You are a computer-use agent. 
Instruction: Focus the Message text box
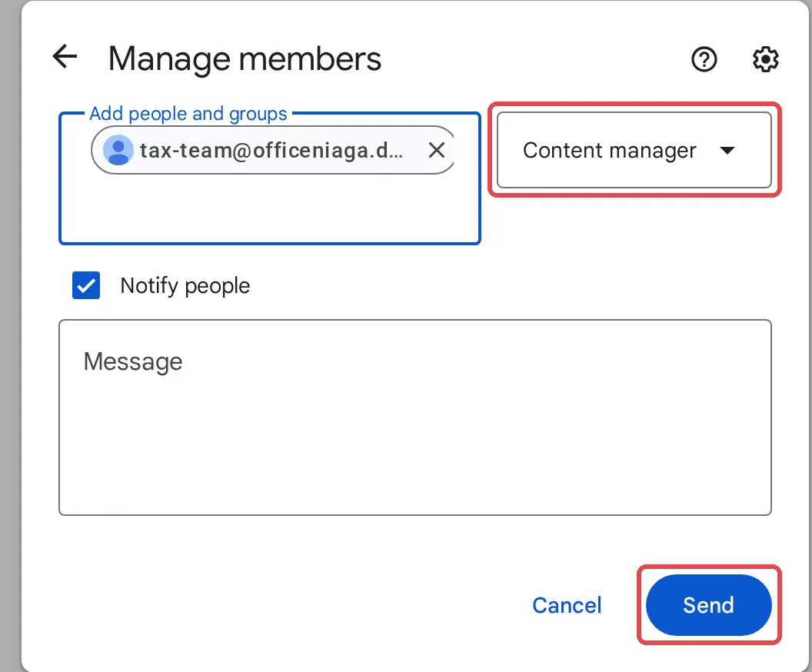point(414,418)
